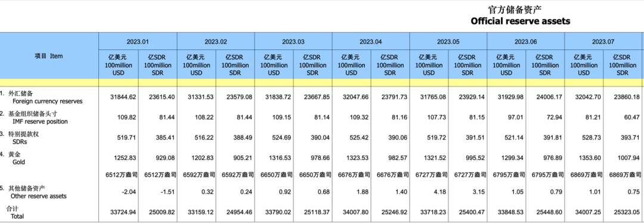Select the 2023.07 column header
Screen dimensions: 644x223
[x=603, y=42]
